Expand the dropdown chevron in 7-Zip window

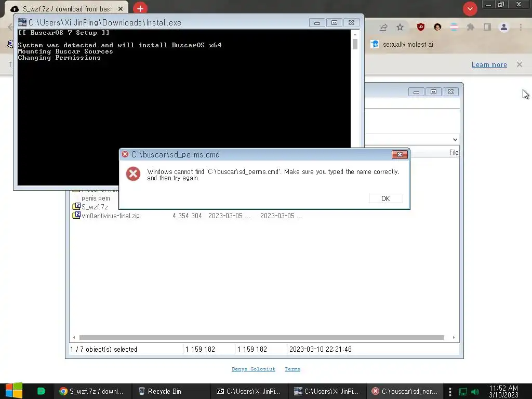click(455, 139)
